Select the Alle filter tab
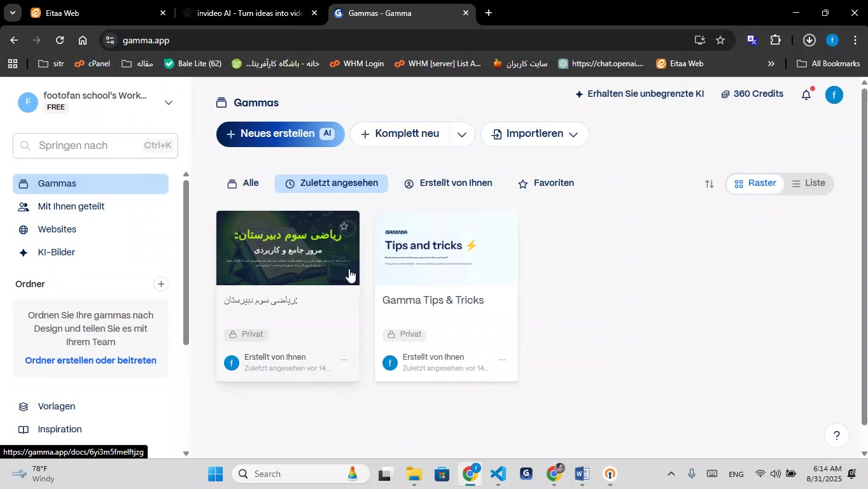Screen dimensions: 868x489 243,183
